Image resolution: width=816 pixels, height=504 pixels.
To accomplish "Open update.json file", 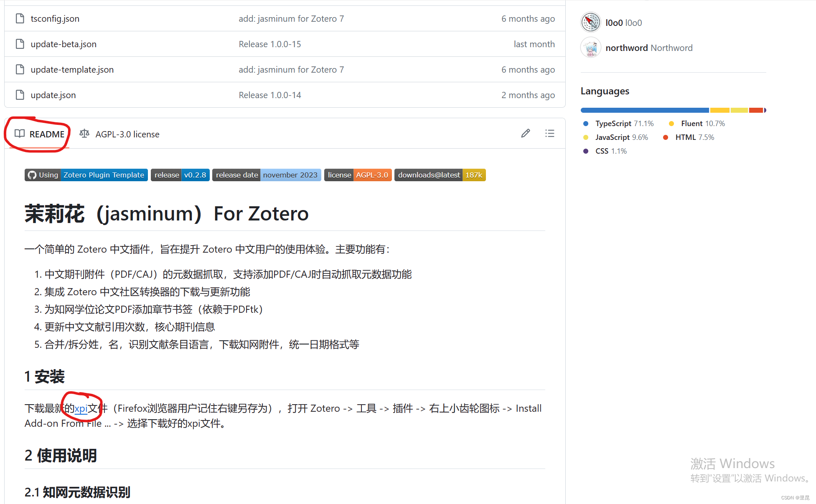I will point(53,95).
